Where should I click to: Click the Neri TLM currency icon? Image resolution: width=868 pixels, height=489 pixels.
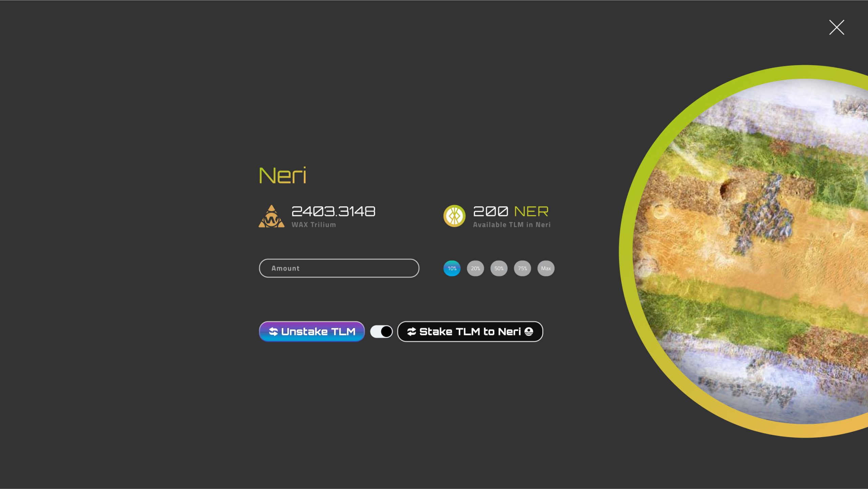pyautogui.click(x=454, y=216)
